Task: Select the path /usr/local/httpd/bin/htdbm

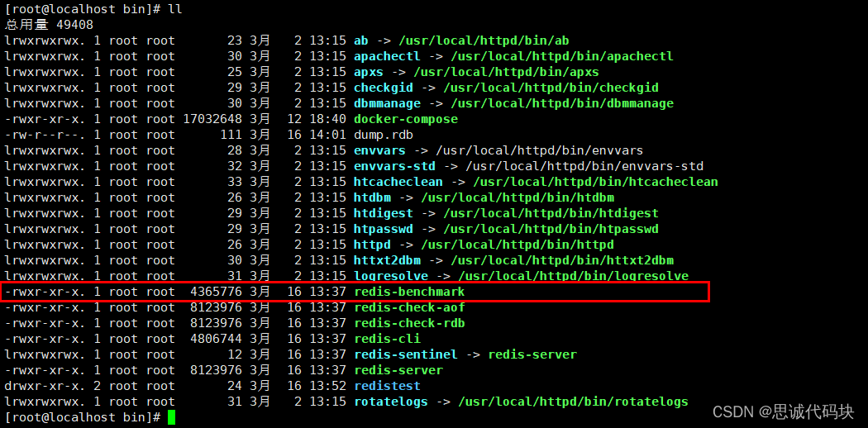Action: 517,197
